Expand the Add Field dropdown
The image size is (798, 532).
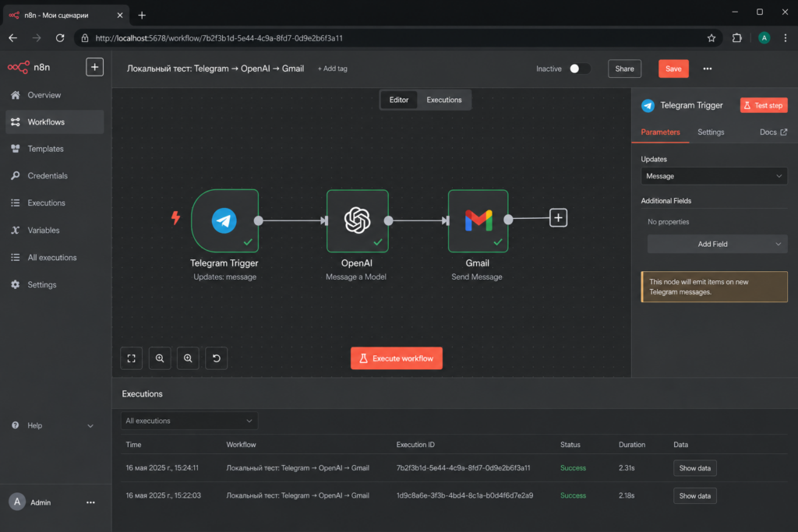pos(717,244)
